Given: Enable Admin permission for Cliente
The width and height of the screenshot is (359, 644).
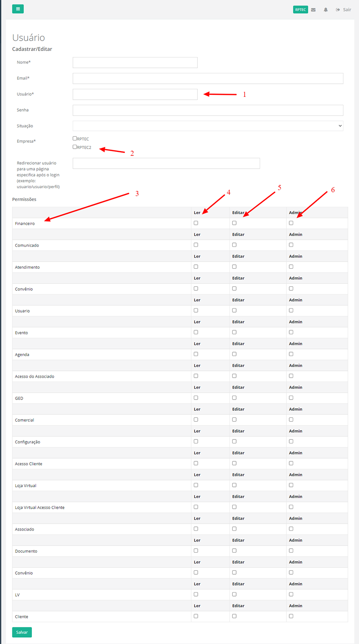Looking at the screenshot, I should (x=291, y=616).
